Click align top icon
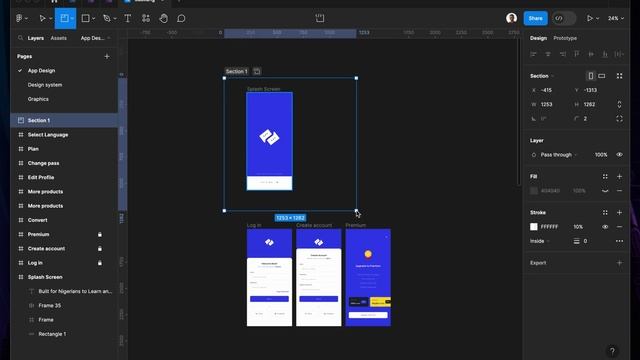The height and width of the screenshot is (360, 640). [x=576, y=54]
